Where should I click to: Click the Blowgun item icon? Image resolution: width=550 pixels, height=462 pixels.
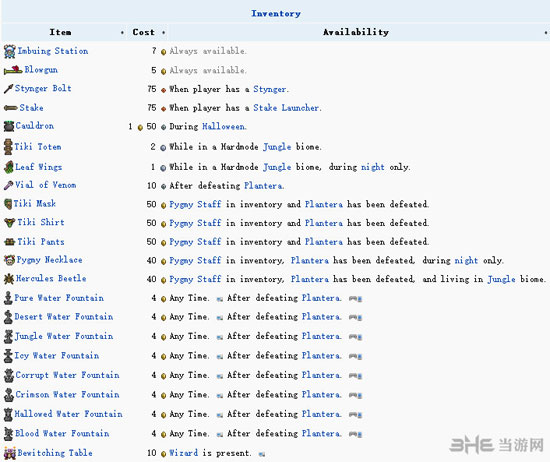[x=13, y=70]
